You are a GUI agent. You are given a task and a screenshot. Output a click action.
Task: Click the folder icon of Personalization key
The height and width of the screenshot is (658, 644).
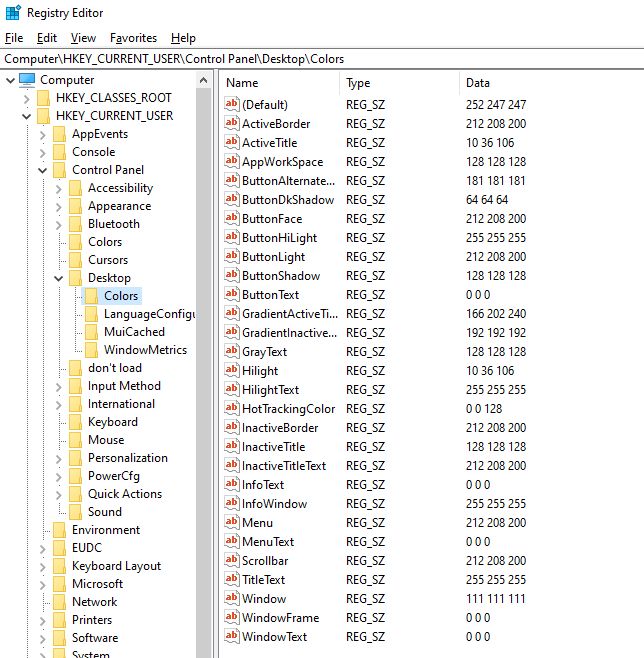pos(76,458)
